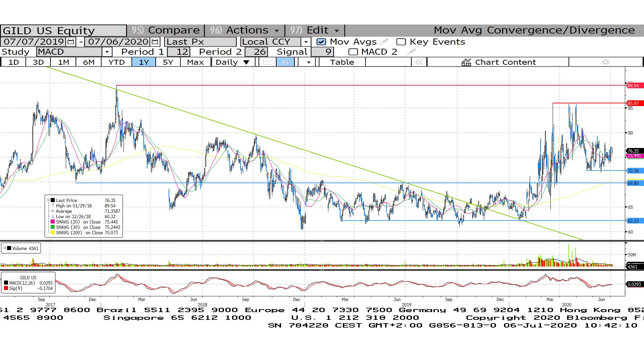The height and width of the screenshot is (344, 644).
Task: Click the pencil icon next to MACD 2
Action: (x=411, y=52)
